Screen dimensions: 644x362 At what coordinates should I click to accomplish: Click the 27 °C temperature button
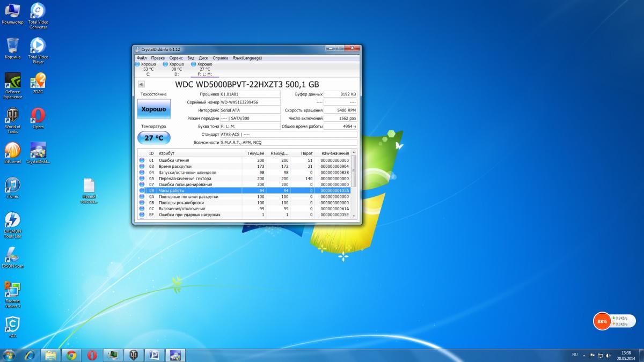(153, 138)
